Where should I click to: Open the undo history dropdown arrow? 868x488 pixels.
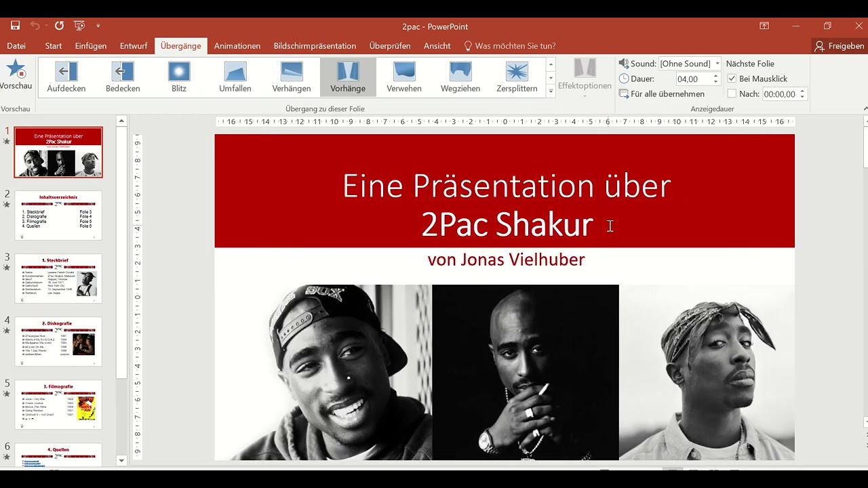tap(45, 26)
